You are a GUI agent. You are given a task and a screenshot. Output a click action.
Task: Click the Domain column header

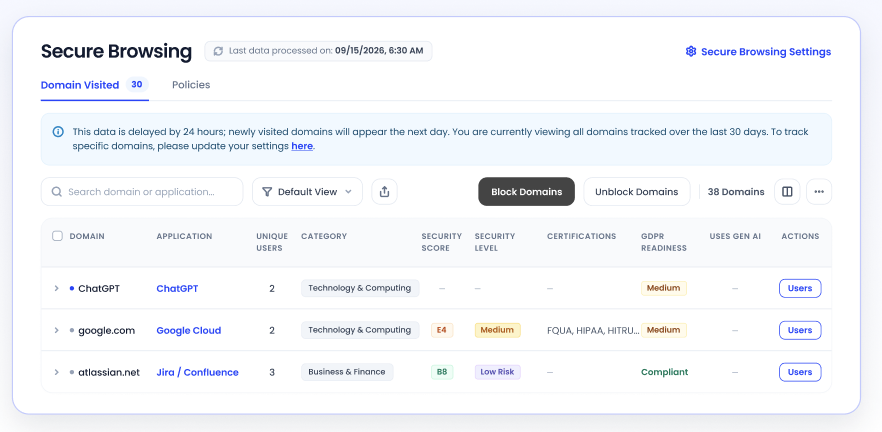coord(87,236)
